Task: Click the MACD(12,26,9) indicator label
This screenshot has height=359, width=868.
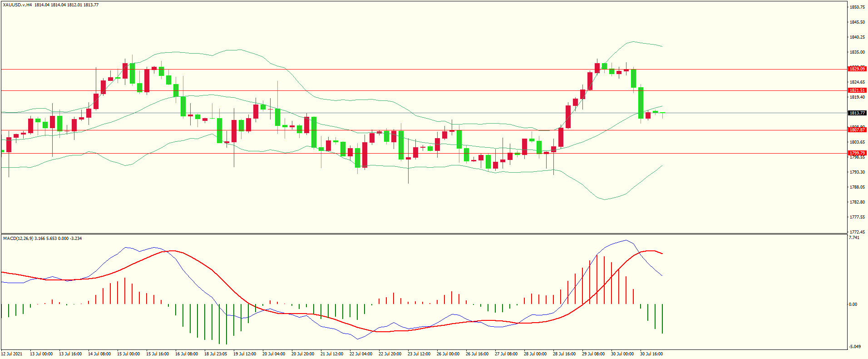Action: [18, 239]
